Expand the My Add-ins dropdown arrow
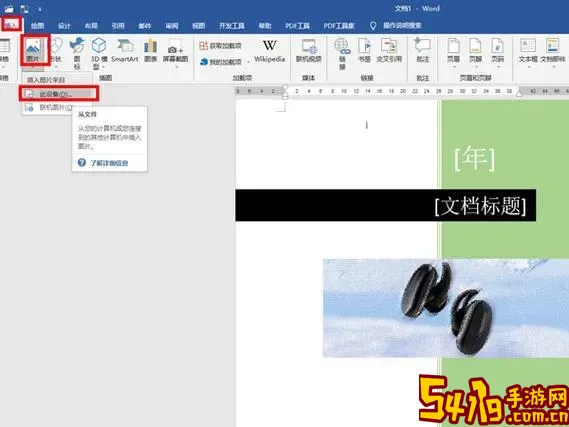569x427 pixels. coord(249,62)
